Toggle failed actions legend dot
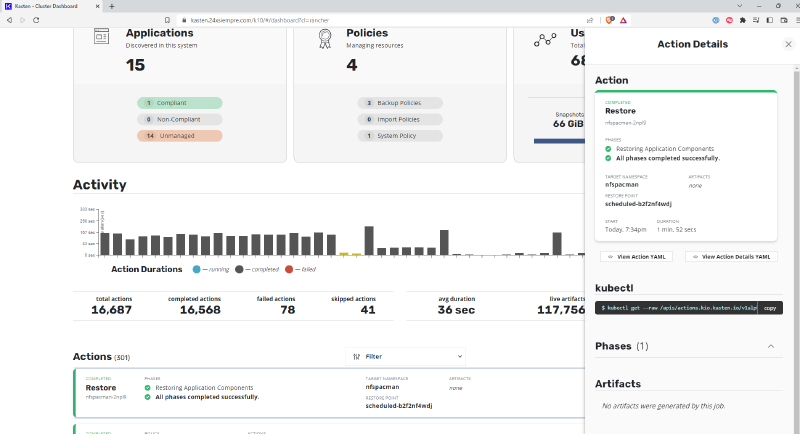 point(289,269)
